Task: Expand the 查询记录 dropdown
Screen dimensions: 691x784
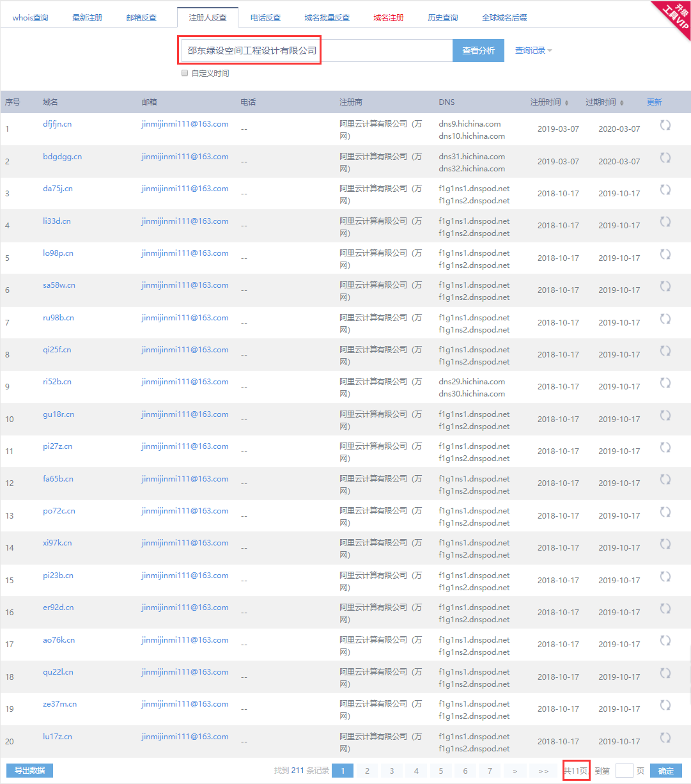Action: [533, 51]
